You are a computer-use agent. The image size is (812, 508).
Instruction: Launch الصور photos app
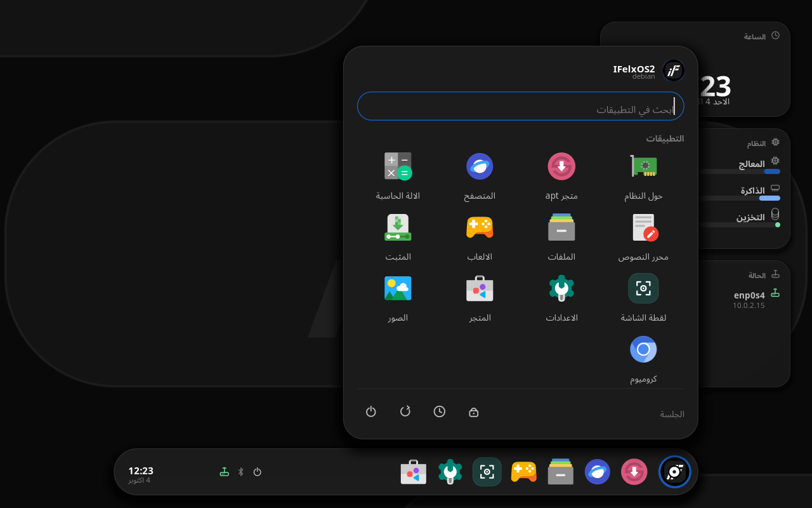[x=398, y=298]
